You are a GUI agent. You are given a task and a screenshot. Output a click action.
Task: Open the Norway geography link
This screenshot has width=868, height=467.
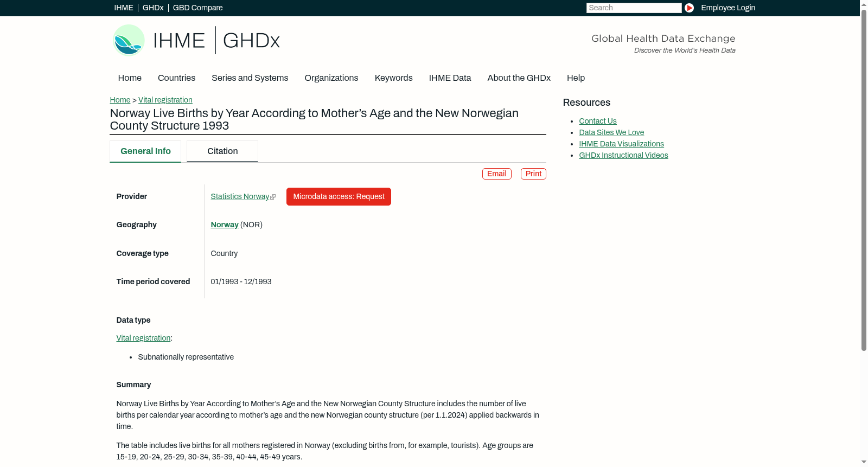[x=225, y=225]
